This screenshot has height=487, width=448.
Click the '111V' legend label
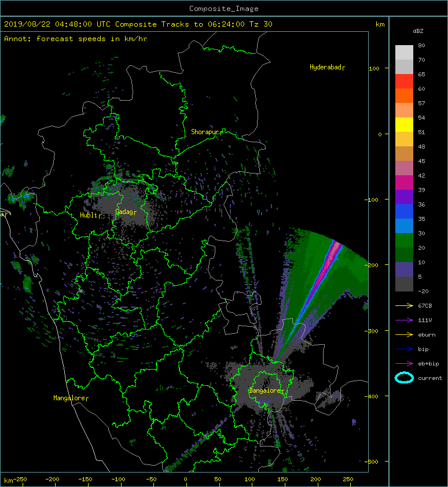coord(425,320)
